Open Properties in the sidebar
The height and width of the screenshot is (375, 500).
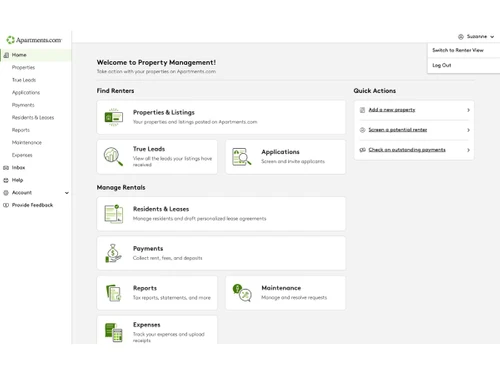23,67
